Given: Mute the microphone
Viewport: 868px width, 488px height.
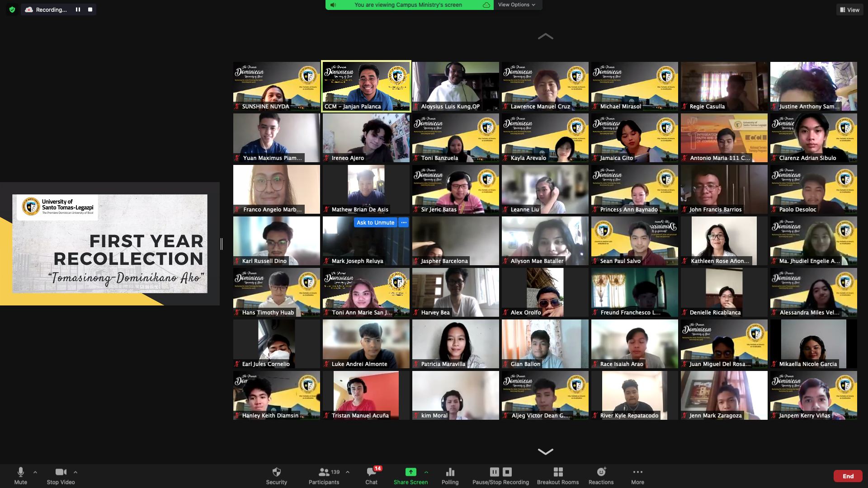Looking at the screenshot, I should coord(20,472).
